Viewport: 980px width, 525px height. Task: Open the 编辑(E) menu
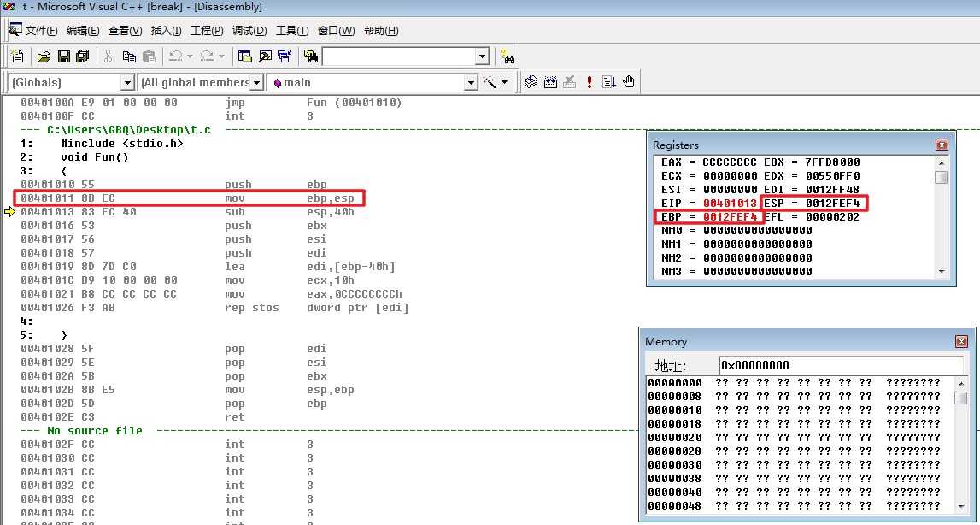(x=83, y=31)
